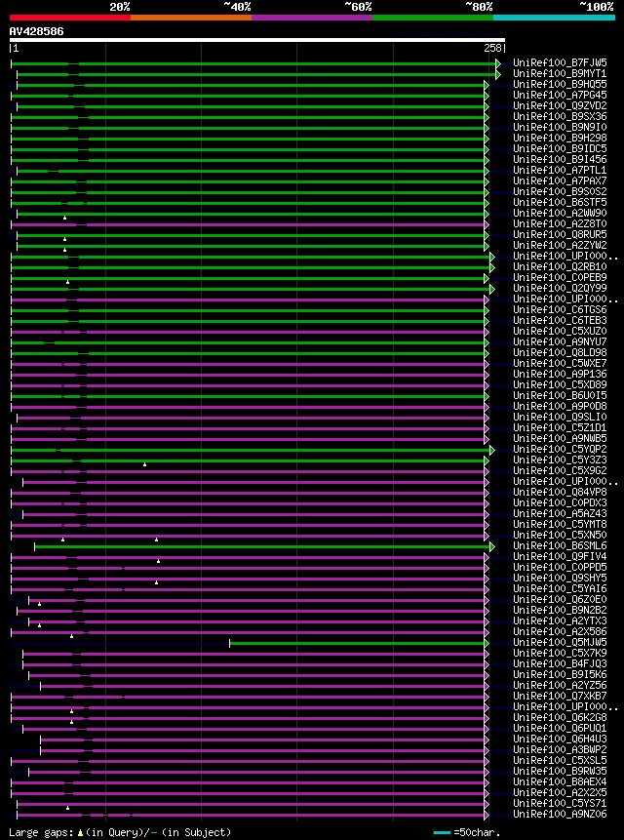Click the cyan ~100% identity legend segment
This screenshot has width=624, height=840.
click(x=554, y=18)
